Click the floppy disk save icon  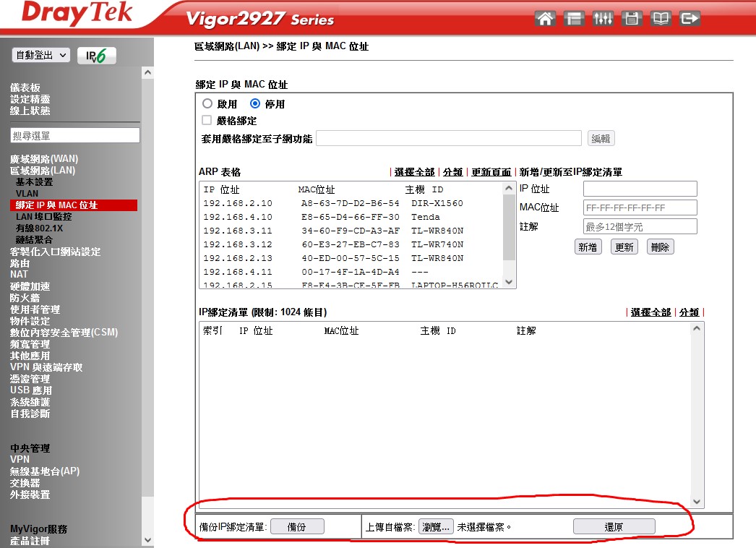click(x=632, y=19)
